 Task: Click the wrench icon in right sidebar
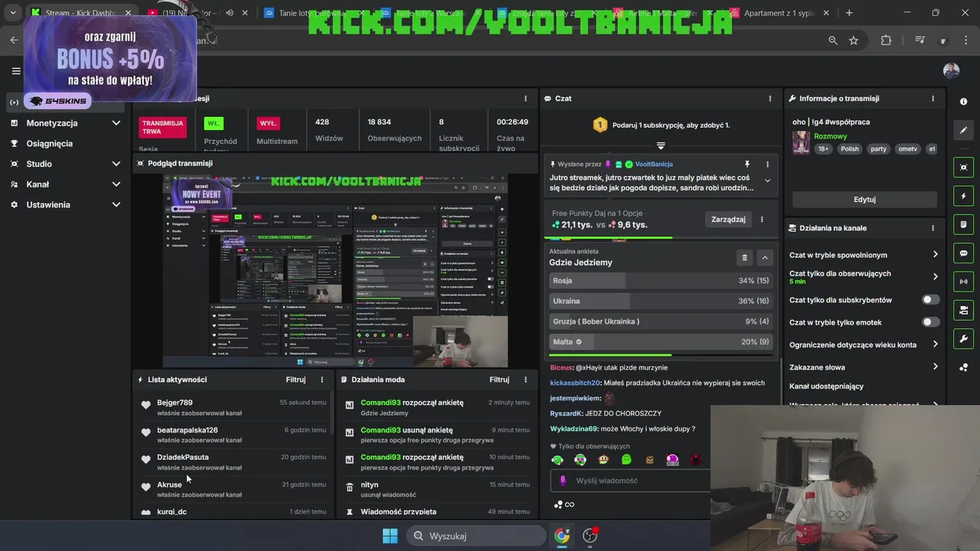tap(963, 339)
